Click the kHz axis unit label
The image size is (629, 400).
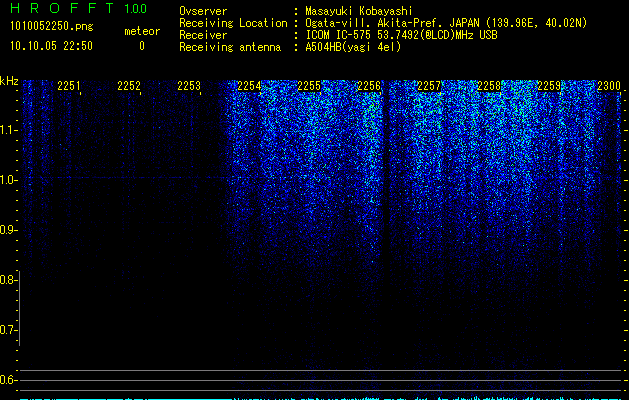click(9, 81)
